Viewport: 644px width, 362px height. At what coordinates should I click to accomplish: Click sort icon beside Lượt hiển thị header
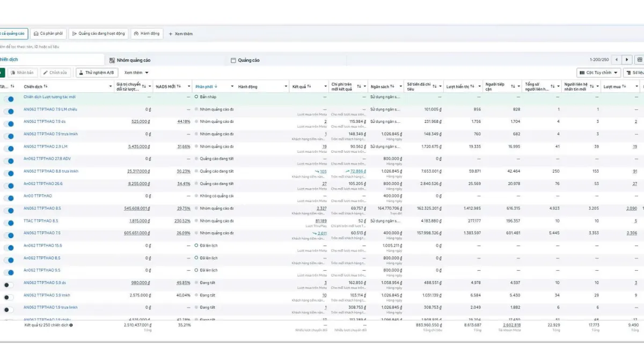tap(473, 86)
